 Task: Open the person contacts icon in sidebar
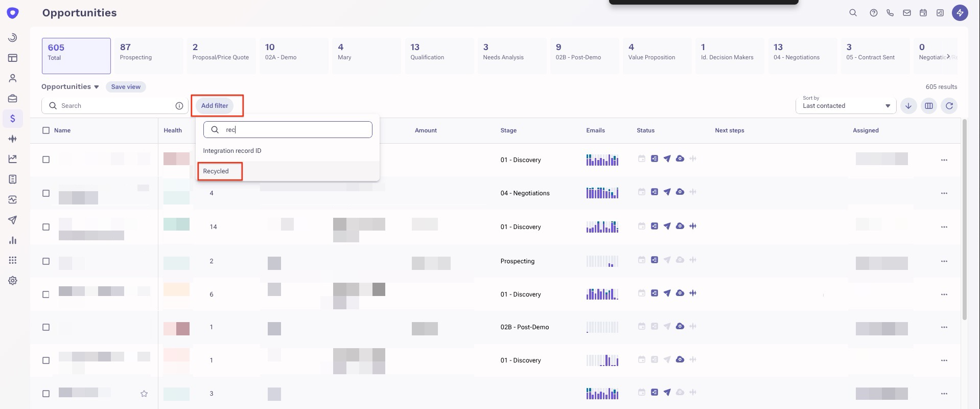click(13, 78)
